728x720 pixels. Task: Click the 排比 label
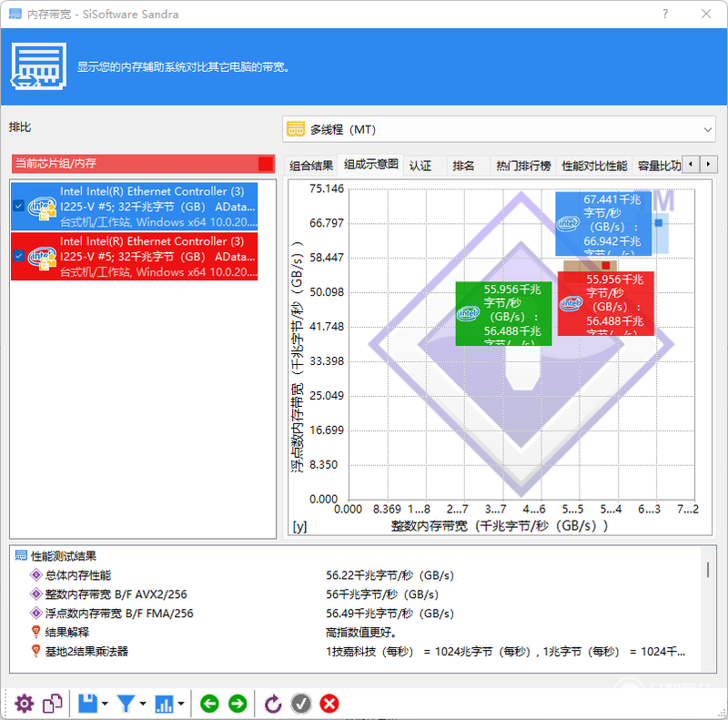click(20, 127)
